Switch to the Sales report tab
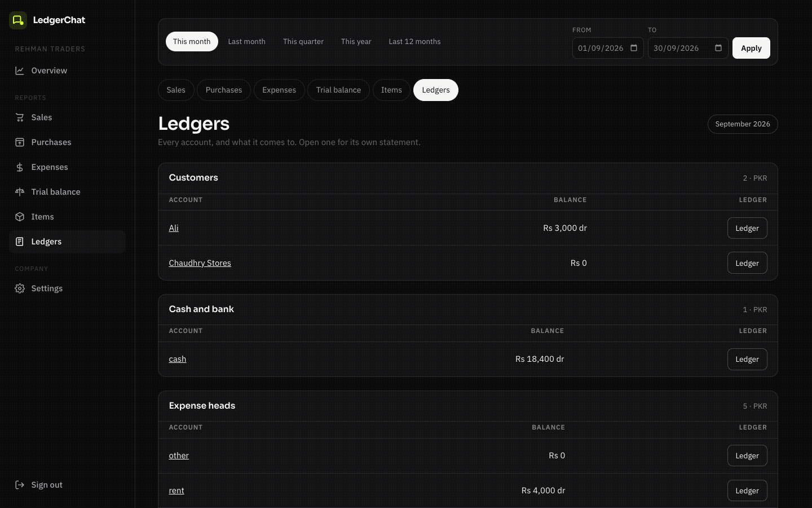 (x=176, y=90)
